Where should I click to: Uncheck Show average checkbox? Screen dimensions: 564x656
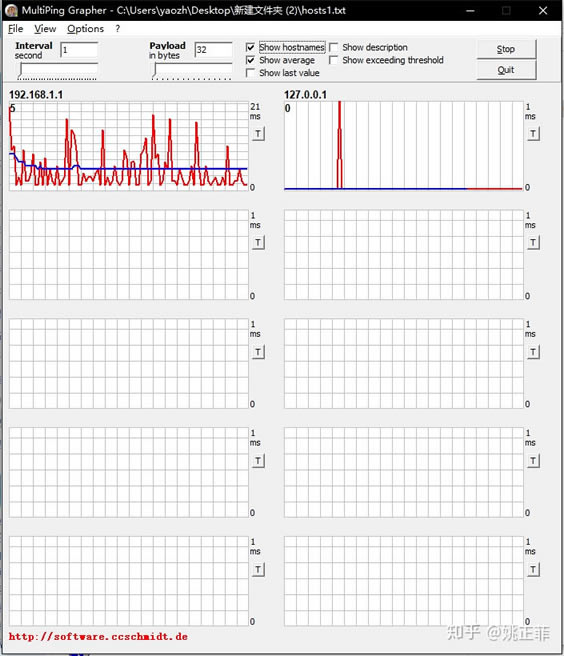pyautogui.click(x=250, y=60)
